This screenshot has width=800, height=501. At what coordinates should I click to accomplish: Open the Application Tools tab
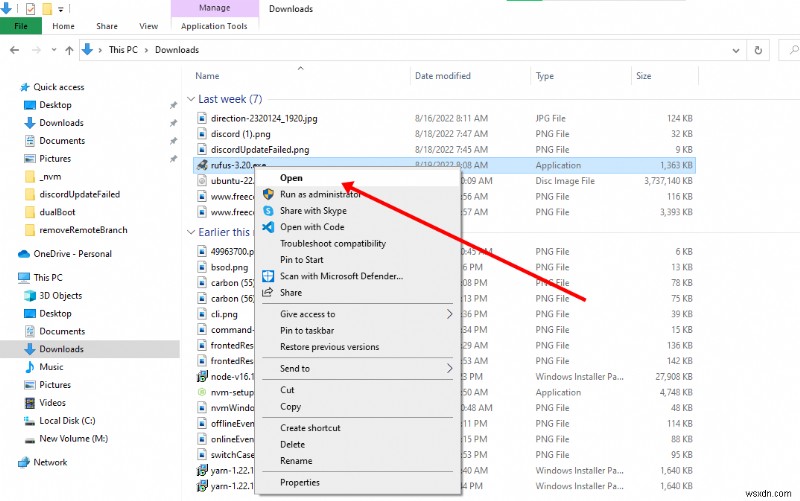[x=214, y=26]
